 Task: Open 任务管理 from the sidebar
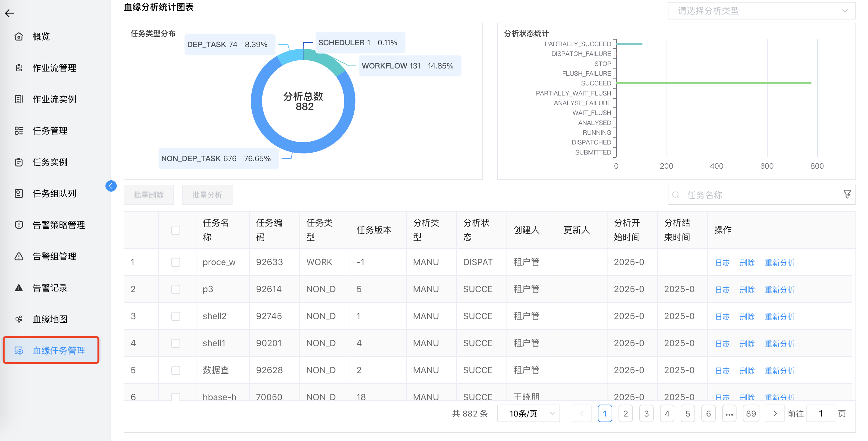tap(50, 131)
